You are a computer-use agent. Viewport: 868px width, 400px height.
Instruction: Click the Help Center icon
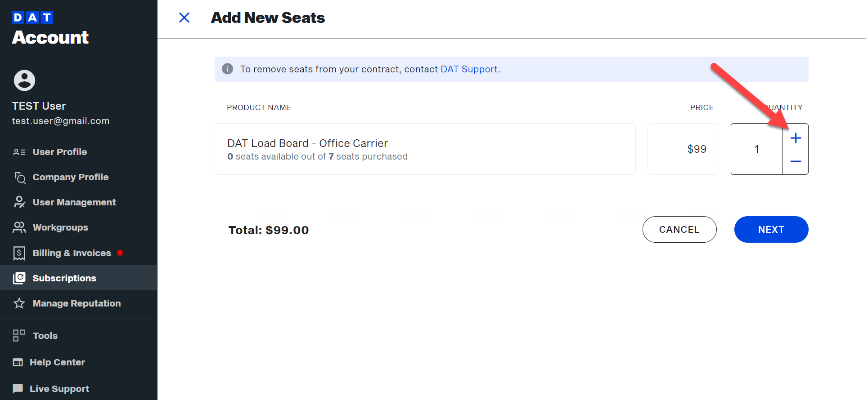click(18, 362)
